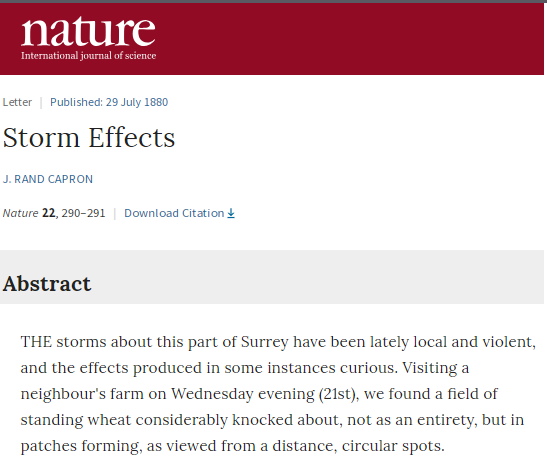Click 'standing wheat' phrase in abstract
The height and width of the screenshot is (476, 547).
point(76,420)
